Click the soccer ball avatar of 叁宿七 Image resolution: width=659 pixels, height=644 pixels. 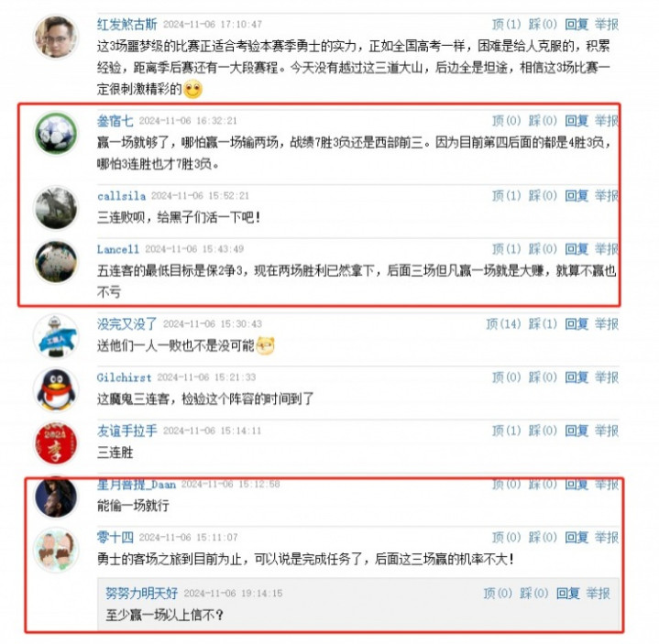[x=56, y=133]
